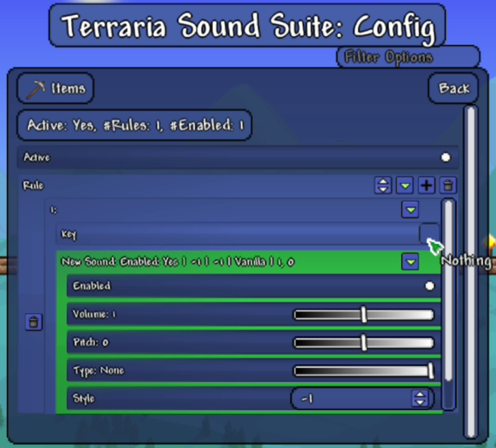Click the Key label text
The width and height of the screenshot is (496, 448).
[x=69, y=235]
